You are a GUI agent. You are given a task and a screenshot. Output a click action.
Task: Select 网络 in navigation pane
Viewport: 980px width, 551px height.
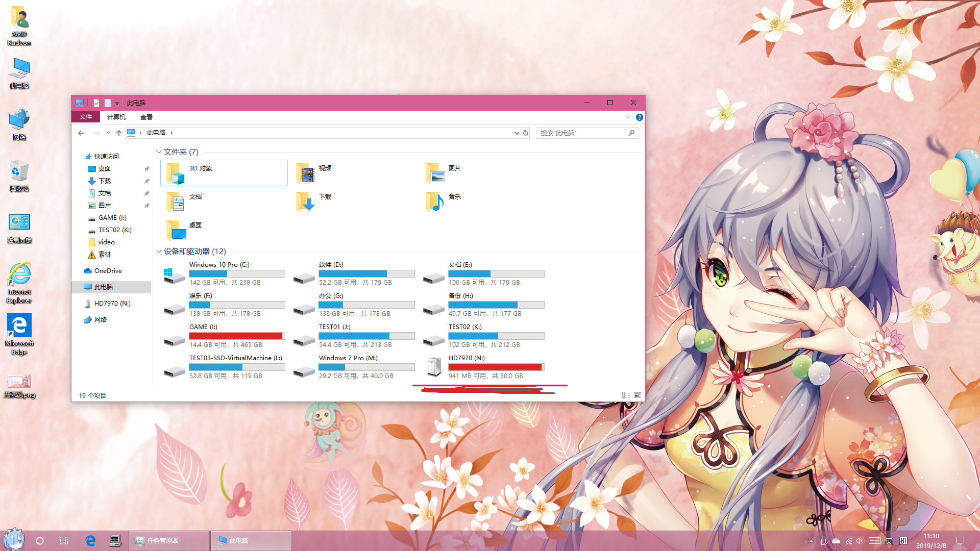pos(101,319)
